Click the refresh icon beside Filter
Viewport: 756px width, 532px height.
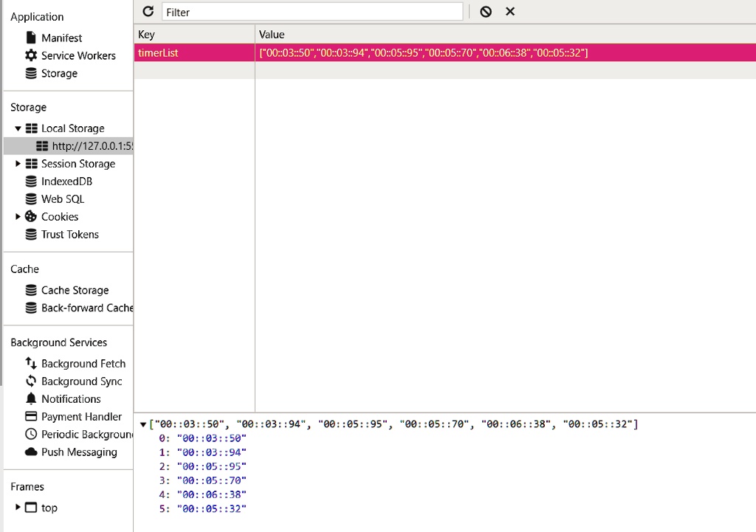[x=148, y=12]
